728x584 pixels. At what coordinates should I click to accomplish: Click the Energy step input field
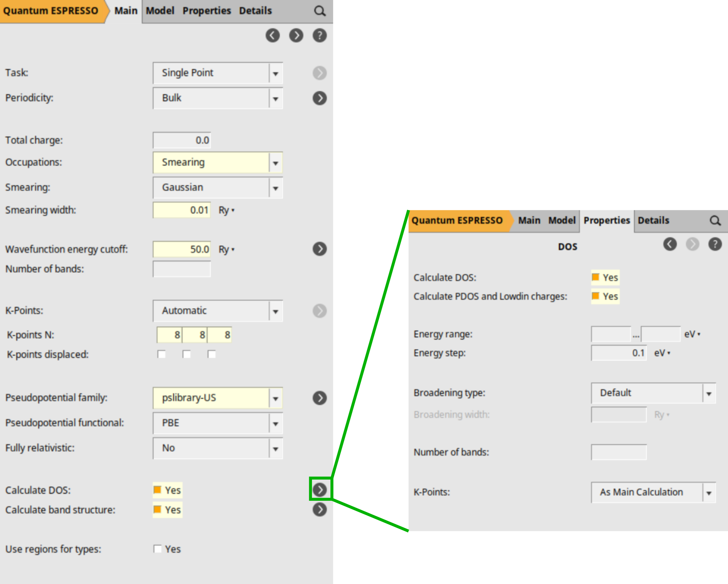(x=619, y=353)
